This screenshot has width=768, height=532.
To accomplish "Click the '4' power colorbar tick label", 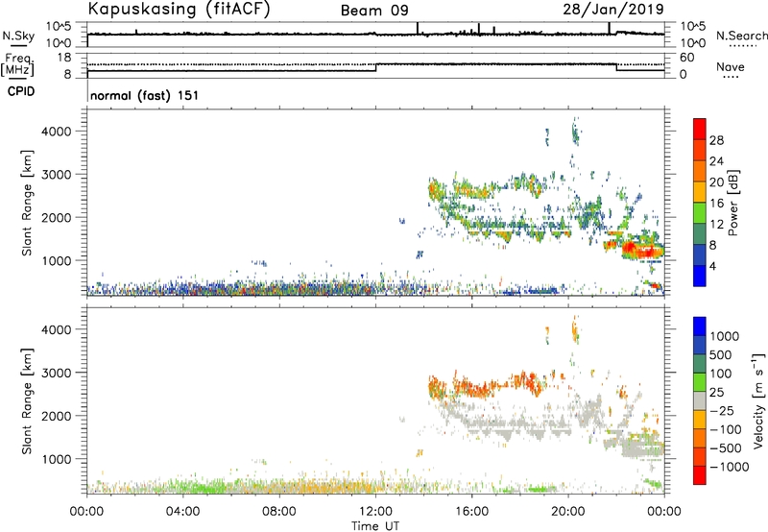I will coord(713,266).
